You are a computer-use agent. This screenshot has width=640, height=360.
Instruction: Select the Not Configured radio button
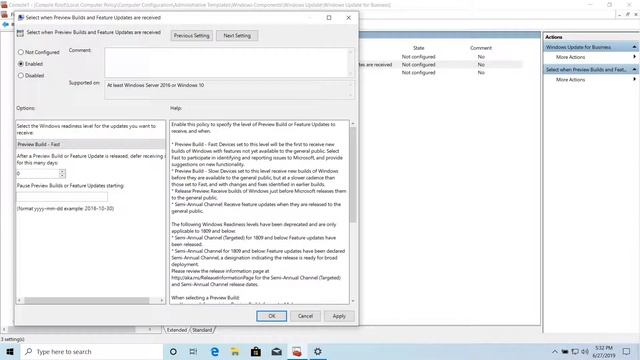coord(21,52)
